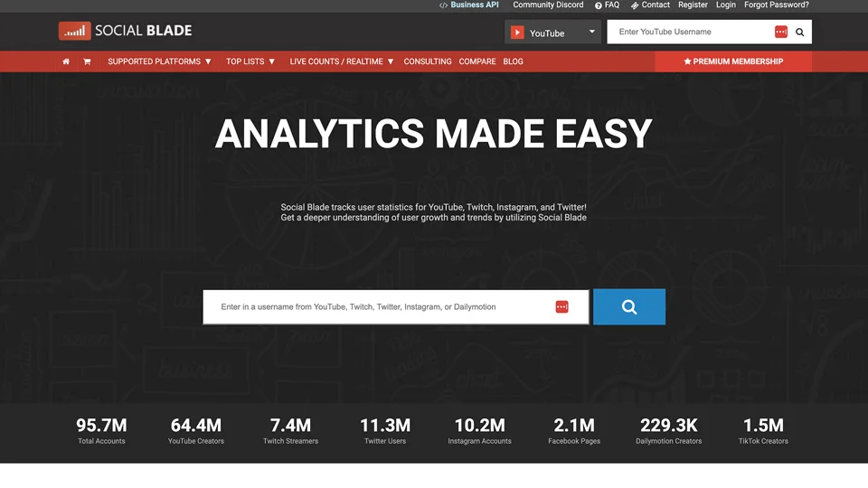Click the Contact ticket icon
The height and width of the screenshot is (488, 868).
click(x=635, y=5)
